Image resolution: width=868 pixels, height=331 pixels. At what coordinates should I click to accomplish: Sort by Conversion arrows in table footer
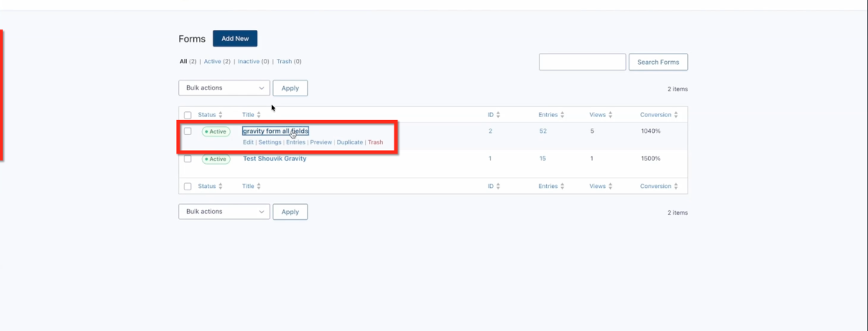click(x=676, y=186)
